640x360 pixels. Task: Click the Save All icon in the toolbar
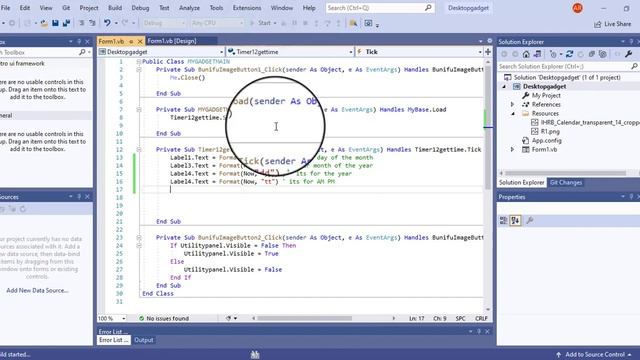tap(66, 23)
